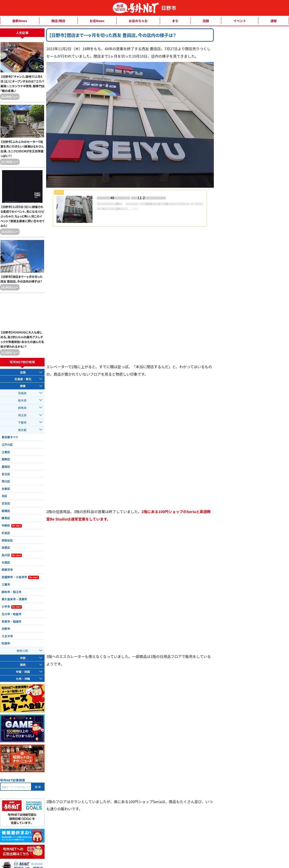This screenshot has width=289, height=868.
Task: Open the THIRD THING dark poster thumbnail
Action: 22,186
